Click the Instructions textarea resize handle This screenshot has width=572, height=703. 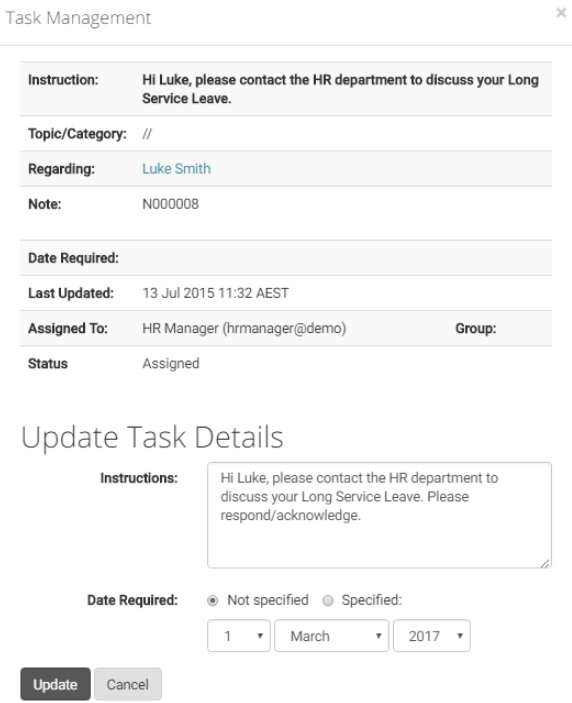coord(545,563)
